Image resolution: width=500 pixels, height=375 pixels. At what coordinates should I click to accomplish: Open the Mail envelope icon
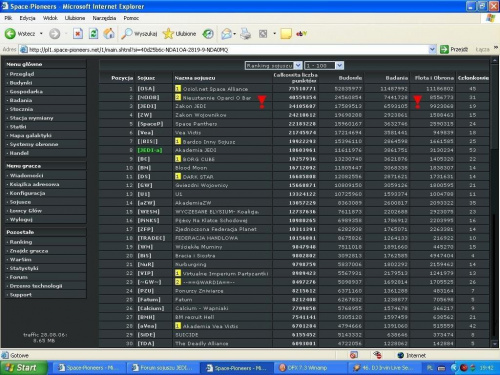pyautogui.click(x=226, y=34)
